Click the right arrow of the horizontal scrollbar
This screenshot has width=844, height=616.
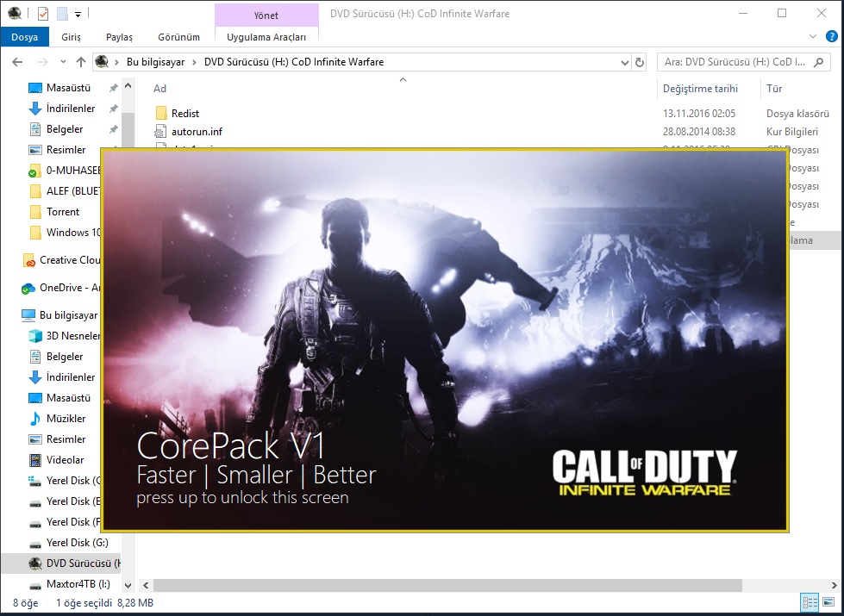pos(834,585)
